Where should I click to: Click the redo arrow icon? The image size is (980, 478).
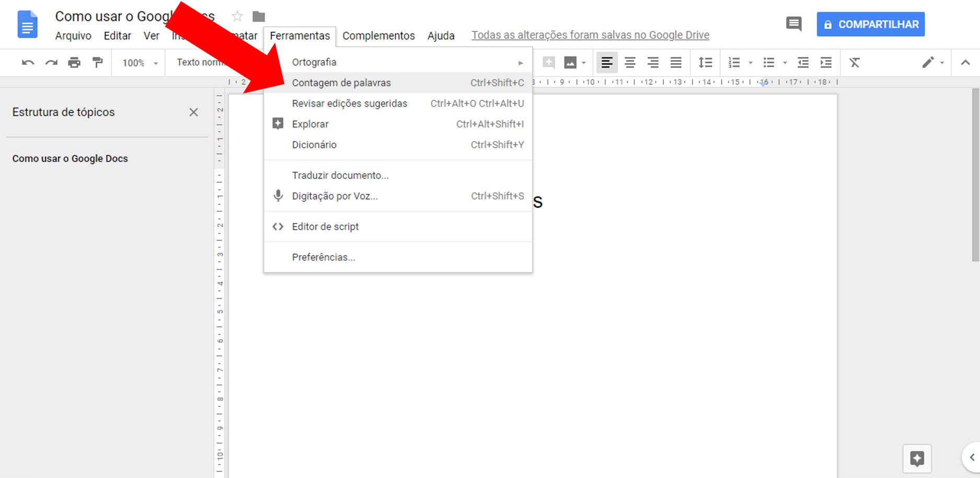pyautogui.click(x=51, y=63)
